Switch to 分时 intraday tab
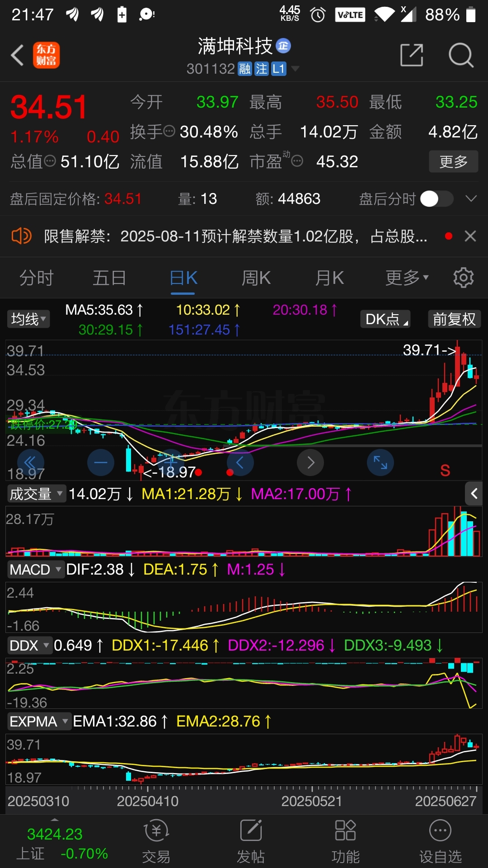488x868 pixels. click(37, 278)
